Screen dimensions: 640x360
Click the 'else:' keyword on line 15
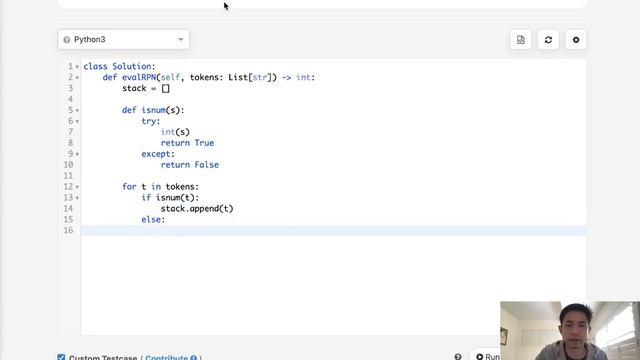pyautogui.click(x=153, y=220)
